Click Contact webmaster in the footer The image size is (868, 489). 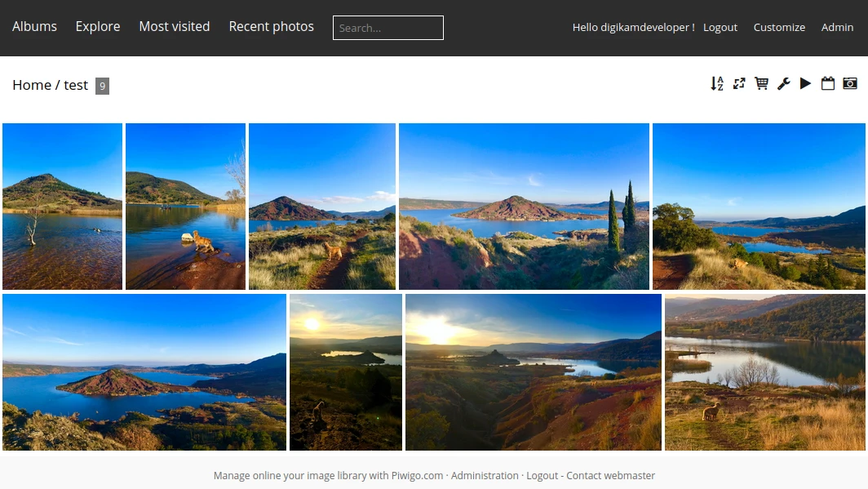point(610,476)
